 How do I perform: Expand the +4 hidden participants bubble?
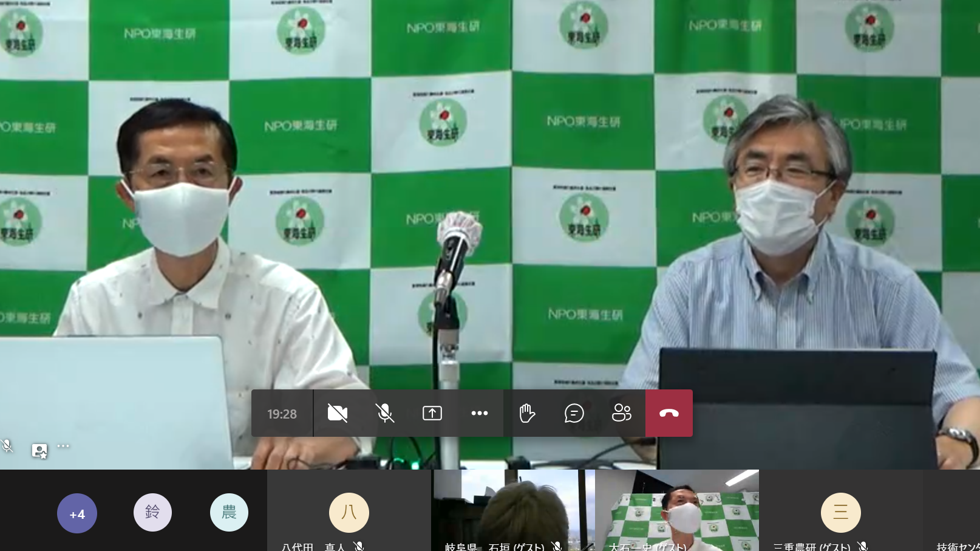(x=77, y=513)
